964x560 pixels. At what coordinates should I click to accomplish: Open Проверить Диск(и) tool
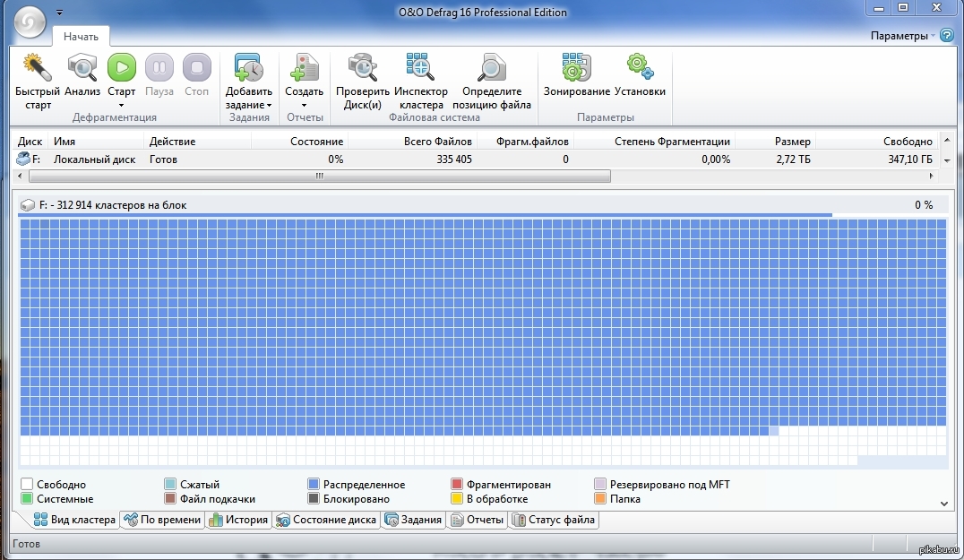[363, 68]
